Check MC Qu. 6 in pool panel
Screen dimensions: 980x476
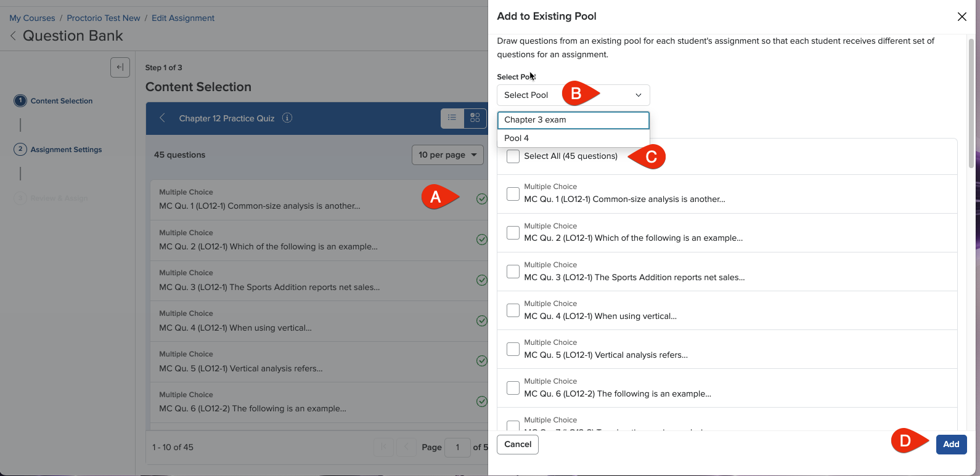pyautogui.click(x=513, y=388)
